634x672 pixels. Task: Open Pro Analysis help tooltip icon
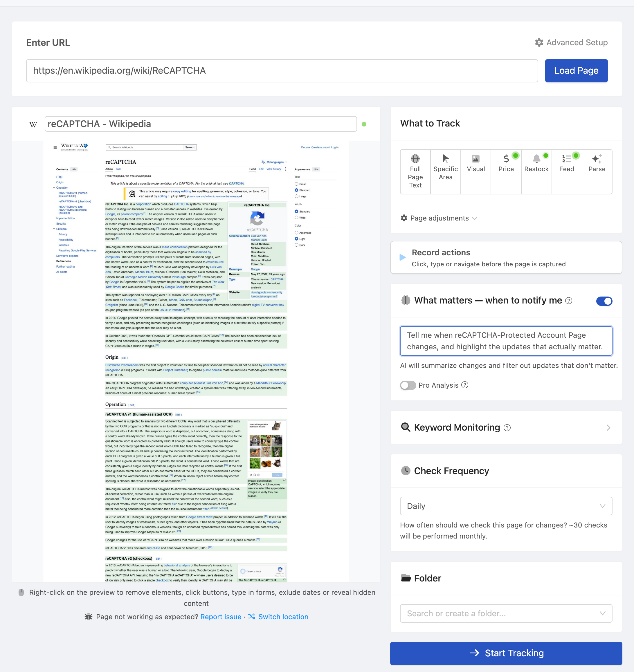(465, 385)
